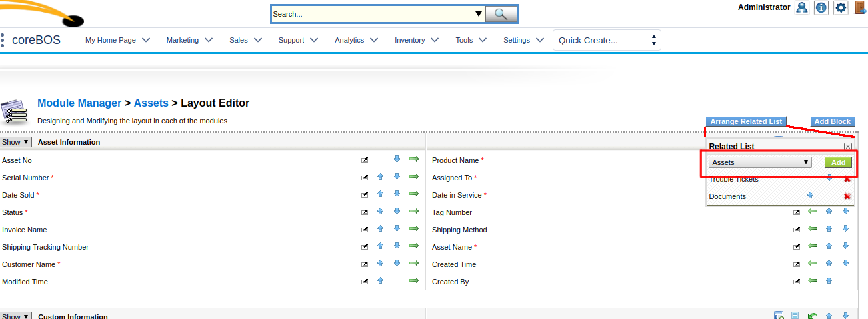Open the Quick Create dropdown
The height and width of the screenshot is (319, 868).
click(607, 40)
